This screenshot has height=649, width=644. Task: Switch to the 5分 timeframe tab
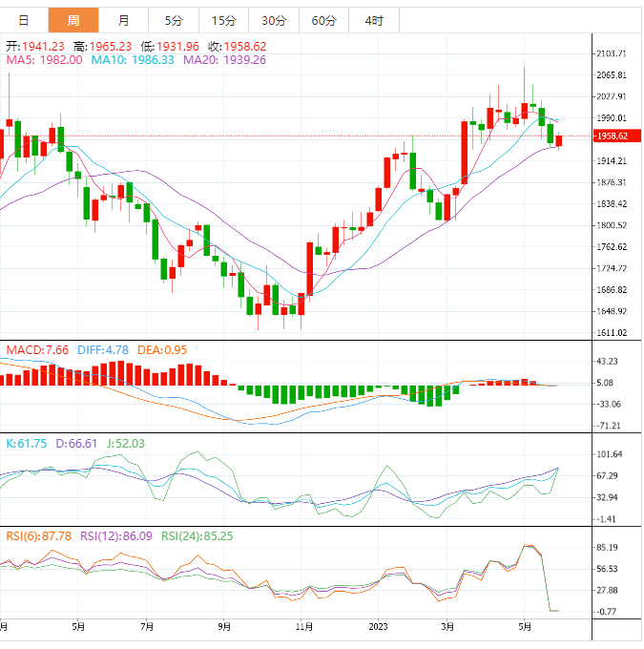[x=174, y=20]
